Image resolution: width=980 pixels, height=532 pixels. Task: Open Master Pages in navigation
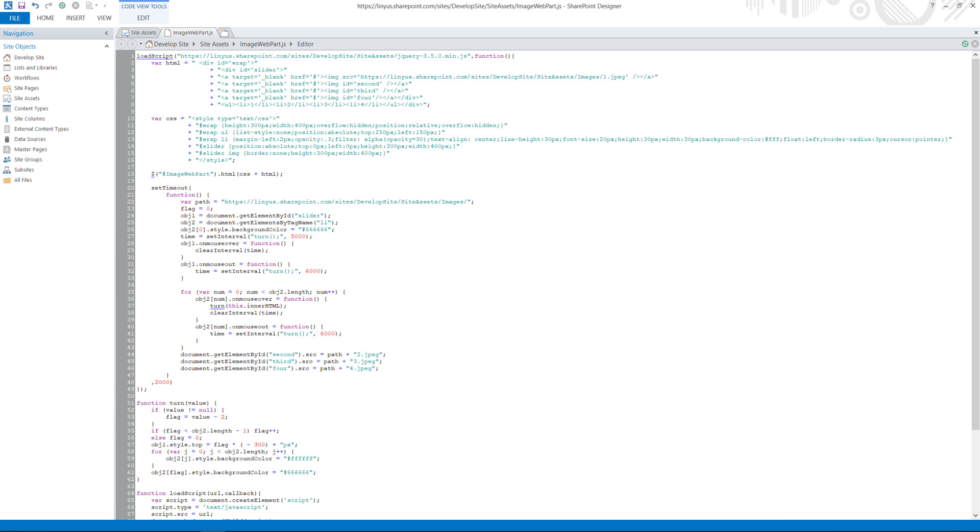tap(31, 150)
